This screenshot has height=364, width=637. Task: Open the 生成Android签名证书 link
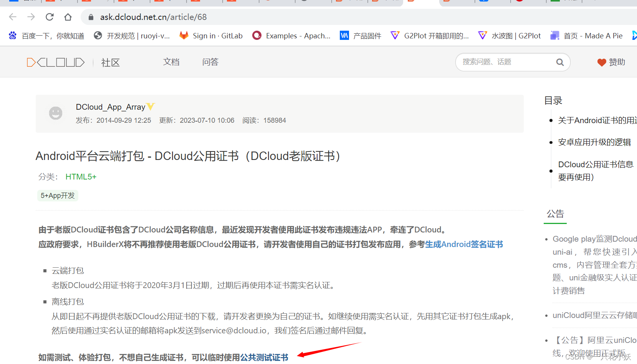coord(464,244)
